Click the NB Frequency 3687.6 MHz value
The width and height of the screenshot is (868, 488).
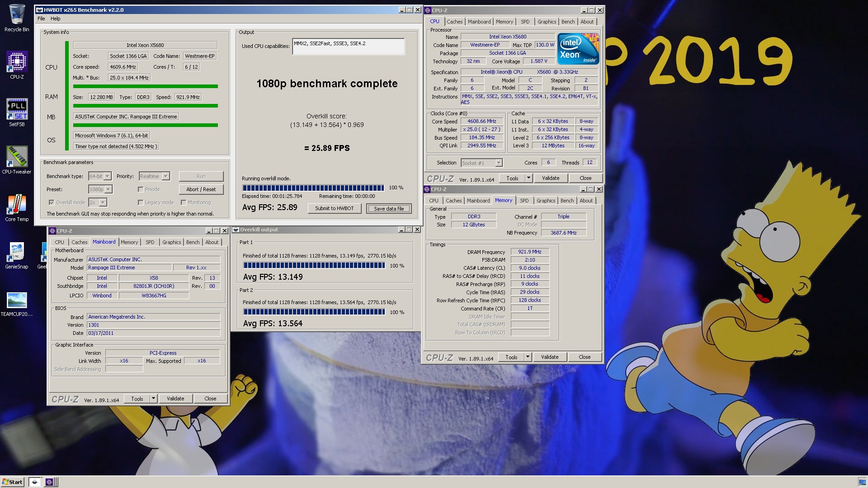coord(563,233)
